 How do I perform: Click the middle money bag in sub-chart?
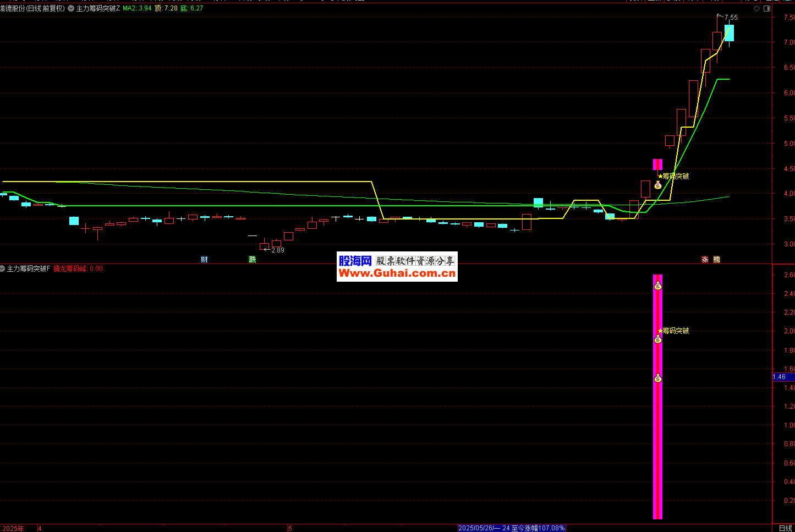(658, 339)
